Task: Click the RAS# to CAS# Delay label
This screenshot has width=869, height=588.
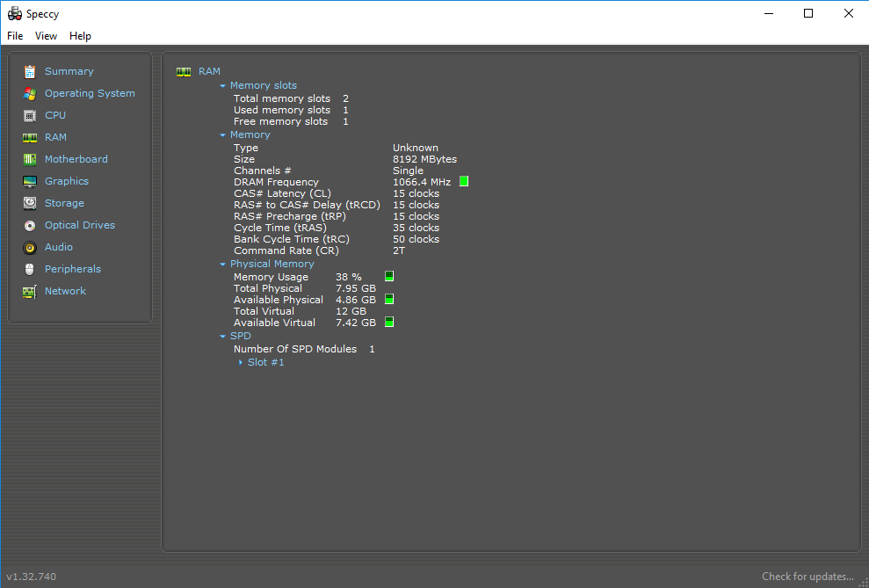Action: point(307,205)
